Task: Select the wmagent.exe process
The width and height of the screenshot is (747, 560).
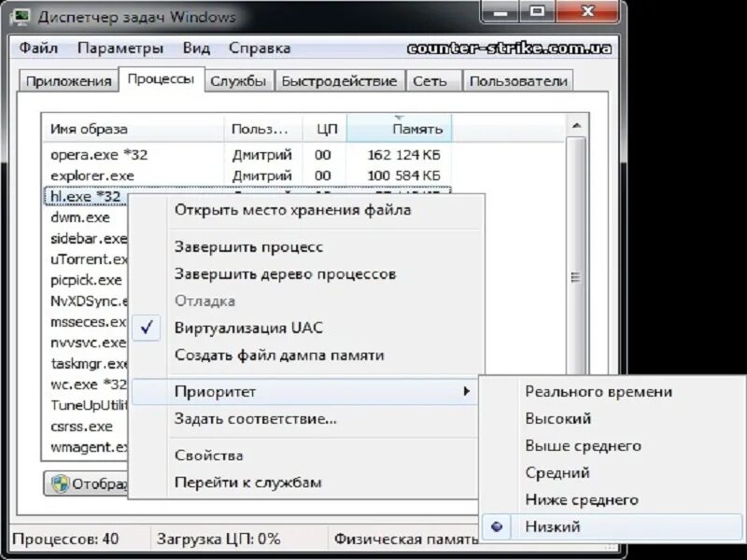Action: pos(89,447)
